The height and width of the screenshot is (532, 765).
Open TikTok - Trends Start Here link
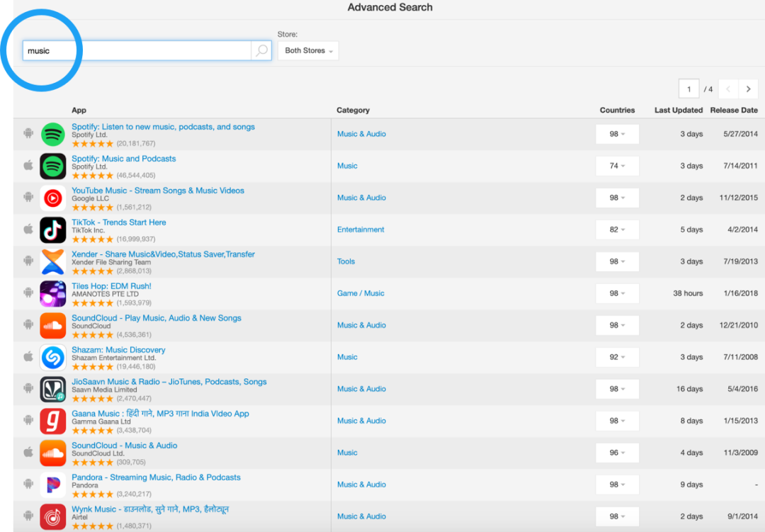tap(118, 222)
